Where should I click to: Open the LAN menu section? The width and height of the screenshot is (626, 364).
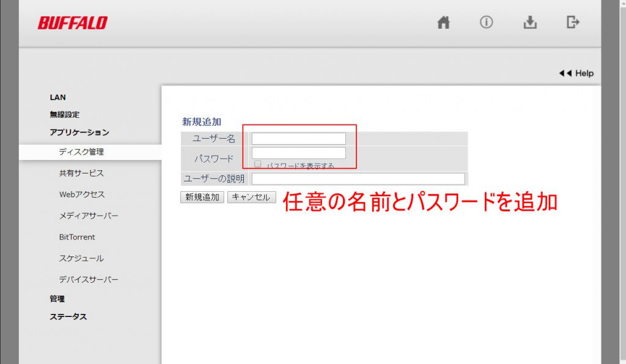click(x=57, y=97)
